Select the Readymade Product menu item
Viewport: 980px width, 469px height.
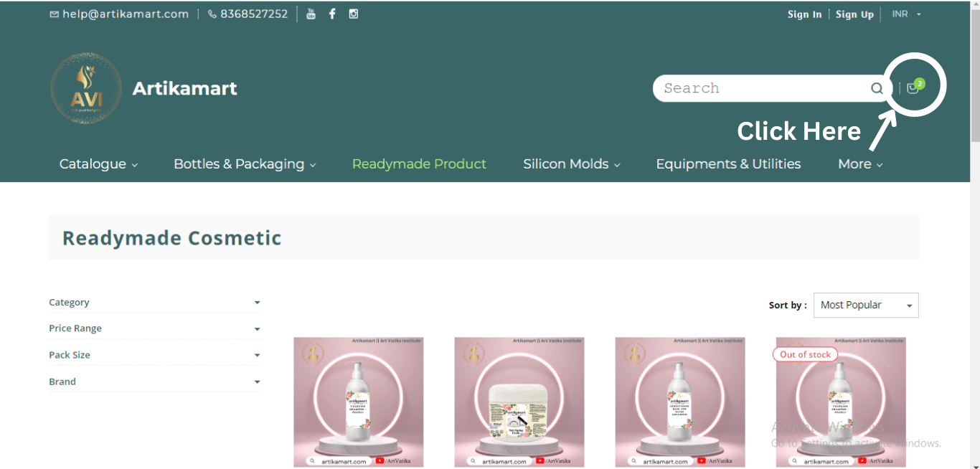(419, 164)
